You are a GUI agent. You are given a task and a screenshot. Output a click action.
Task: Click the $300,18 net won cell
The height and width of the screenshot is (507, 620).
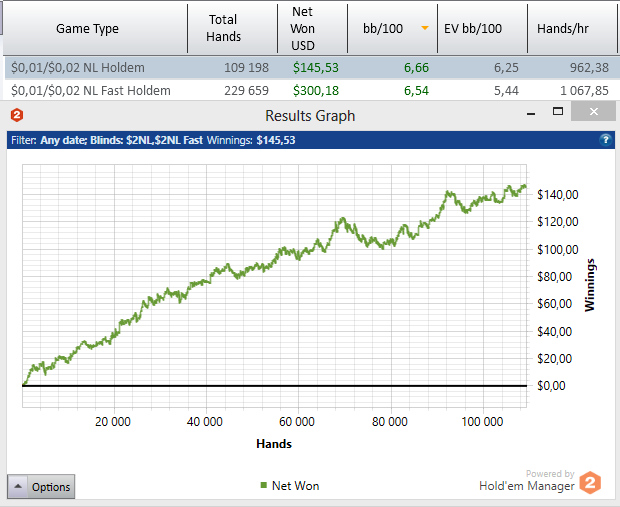pos(316,91)
